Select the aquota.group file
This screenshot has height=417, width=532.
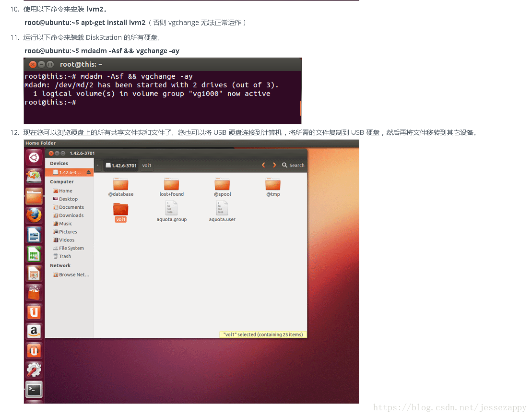[x=171, y=211]
